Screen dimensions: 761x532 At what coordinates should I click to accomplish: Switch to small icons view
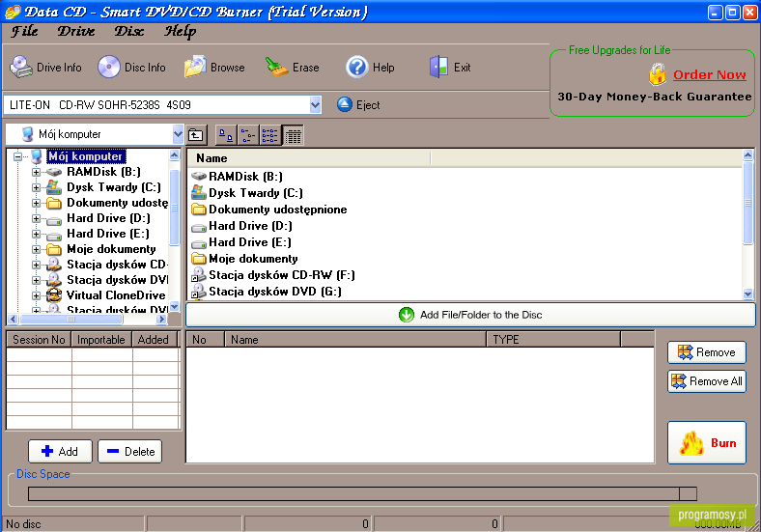(248, 135)
